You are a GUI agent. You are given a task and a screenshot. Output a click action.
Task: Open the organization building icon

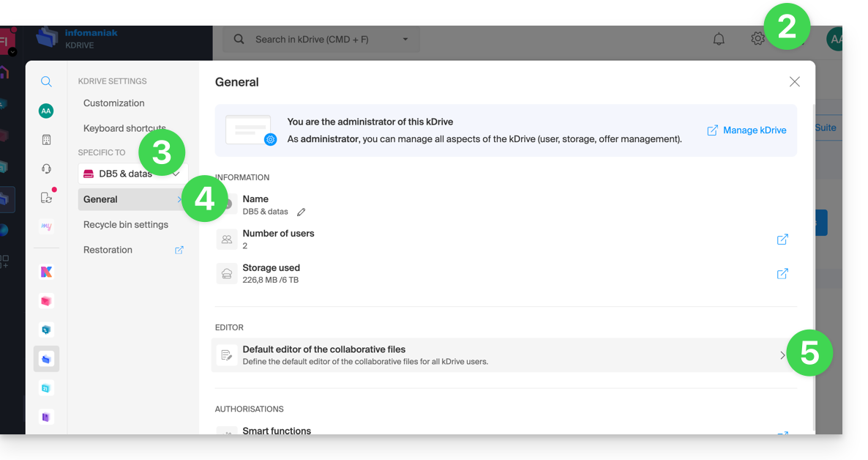47,140
